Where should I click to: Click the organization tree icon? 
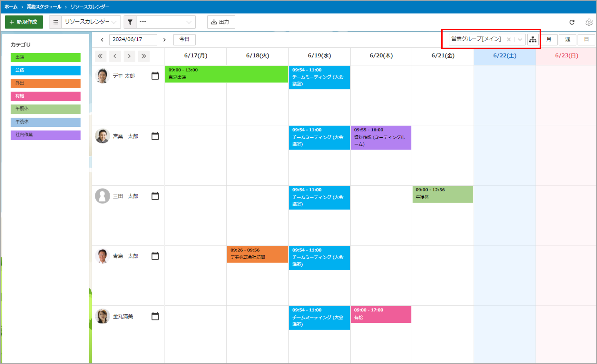pos(533,40)
